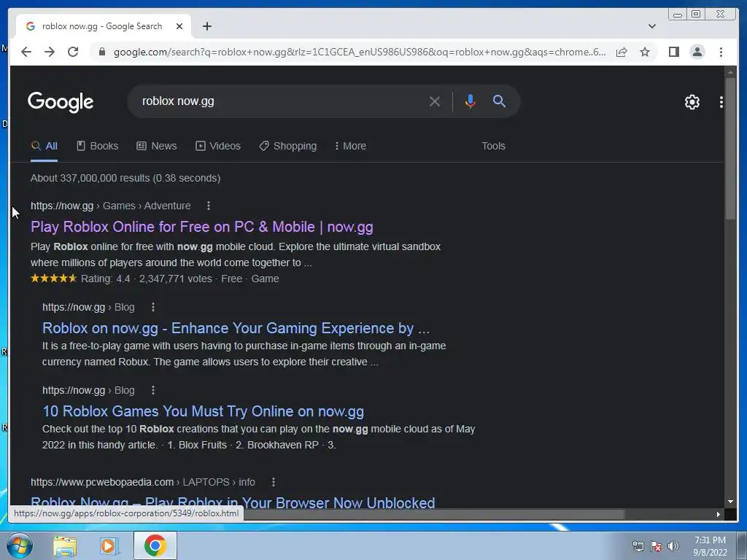Open about-result menu beside first now.gg Blog

153,307
